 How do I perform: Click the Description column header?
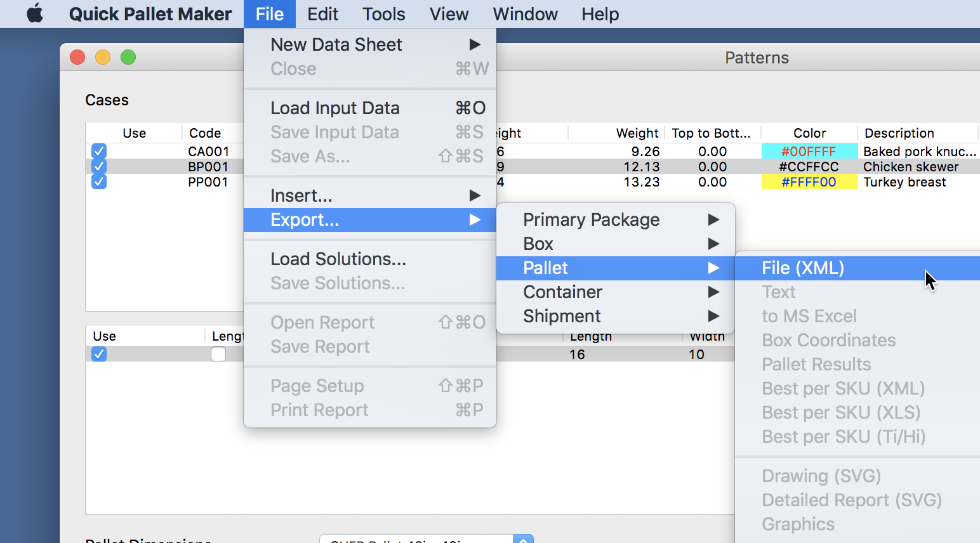(899, 133)
